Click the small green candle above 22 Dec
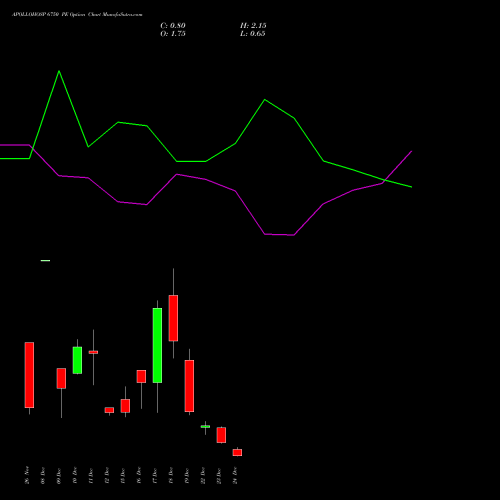500x500 pixels. (205, 427)
